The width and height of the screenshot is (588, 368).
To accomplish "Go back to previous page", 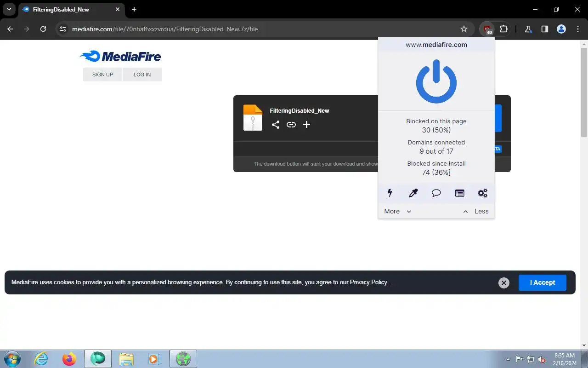I will tap(10, 29).
